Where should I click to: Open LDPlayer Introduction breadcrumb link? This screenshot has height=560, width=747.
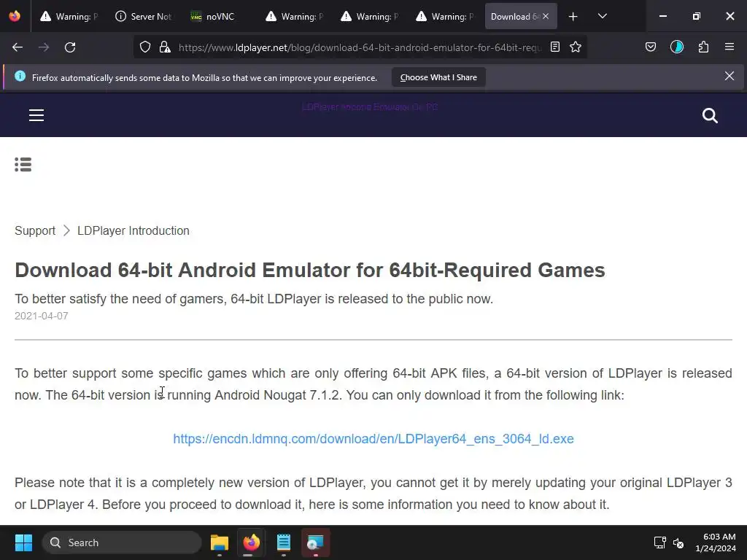(x=133, y=230)
